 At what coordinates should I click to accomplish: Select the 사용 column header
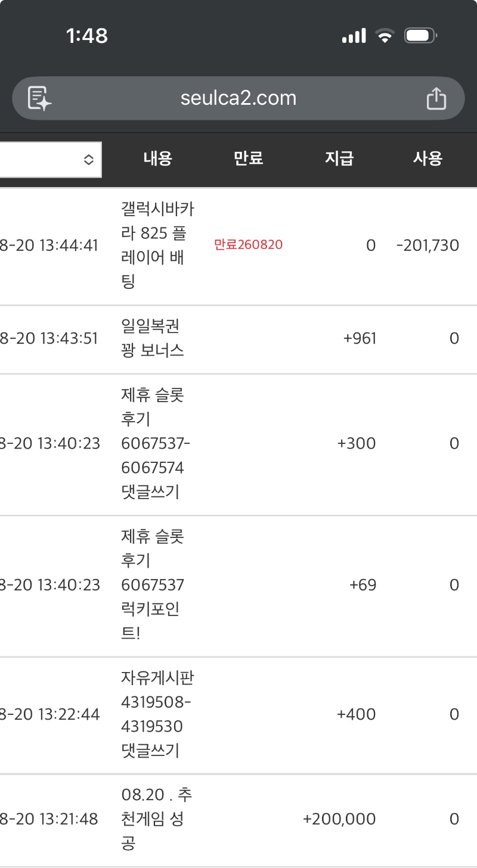428,158
